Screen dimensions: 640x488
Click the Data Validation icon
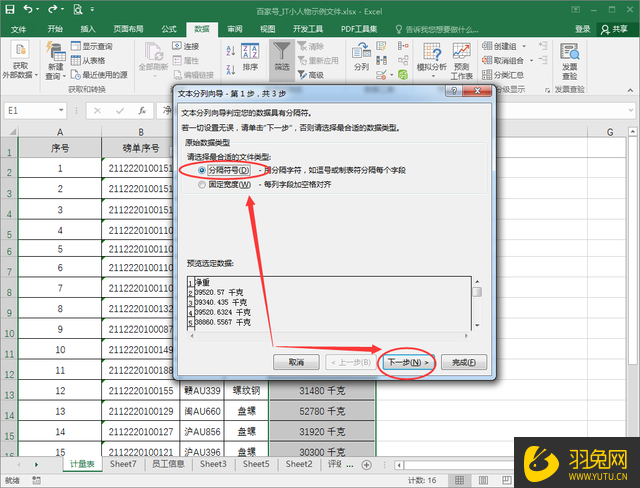pyautogui.click(x=381, y=75)
